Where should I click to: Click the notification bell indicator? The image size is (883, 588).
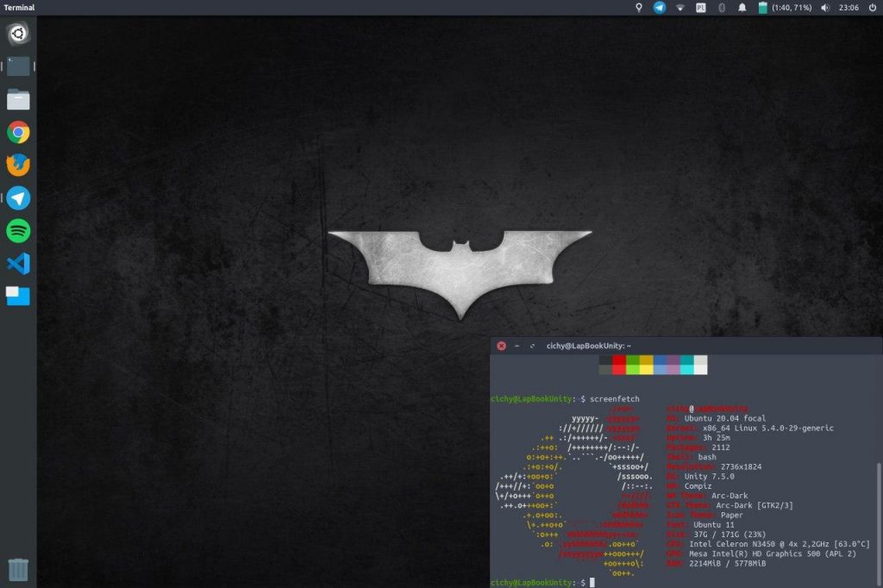click(x=742, y=8)
